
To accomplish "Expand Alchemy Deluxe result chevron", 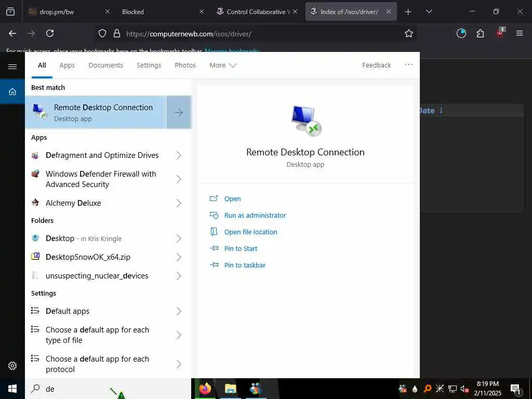I will 179,203.
